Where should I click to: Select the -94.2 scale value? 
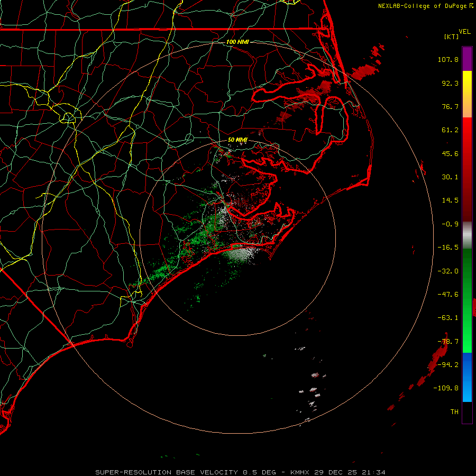[448, 365]
